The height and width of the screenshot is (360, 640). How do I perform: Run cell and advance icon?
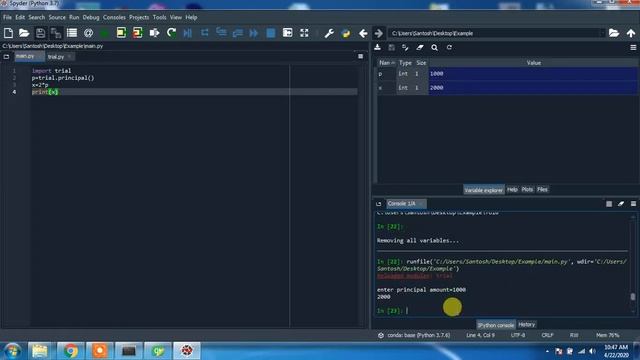point(138,33)
